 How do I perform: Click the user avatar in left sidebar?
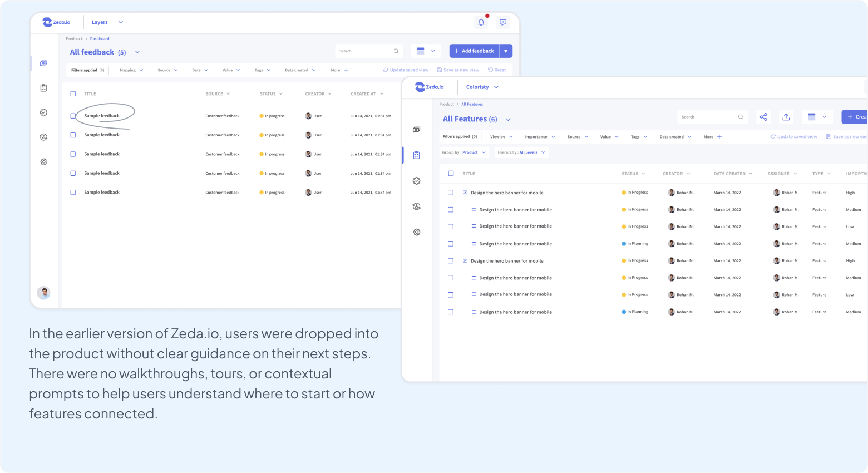tap(43, 293)
